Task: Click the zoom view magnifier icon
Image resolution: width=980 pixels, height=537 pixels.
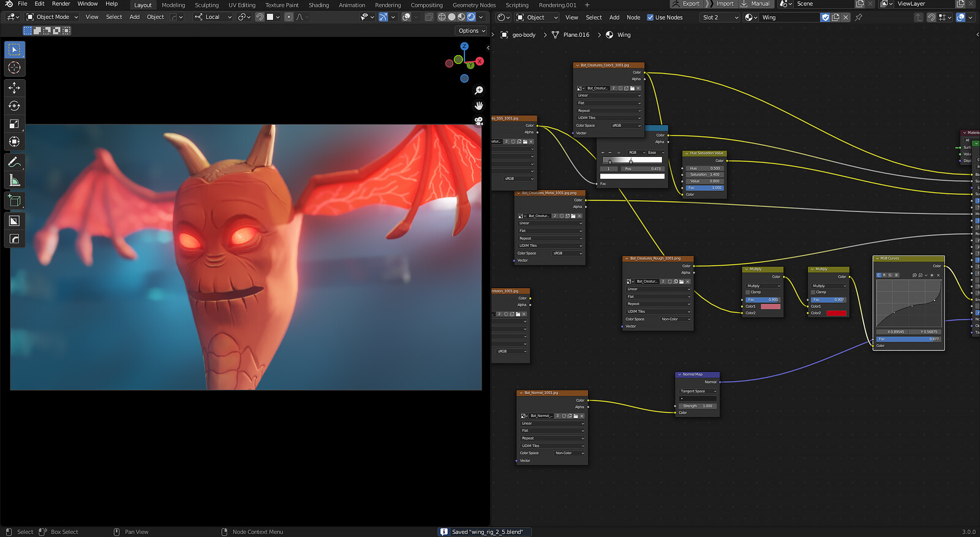Action: coord(479,91)
